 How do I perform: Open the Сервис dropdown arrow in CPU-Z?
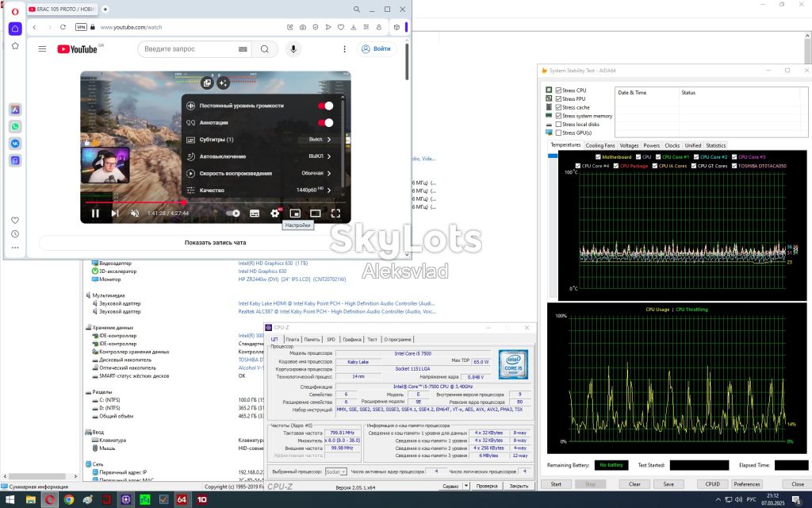pos(466,486)
